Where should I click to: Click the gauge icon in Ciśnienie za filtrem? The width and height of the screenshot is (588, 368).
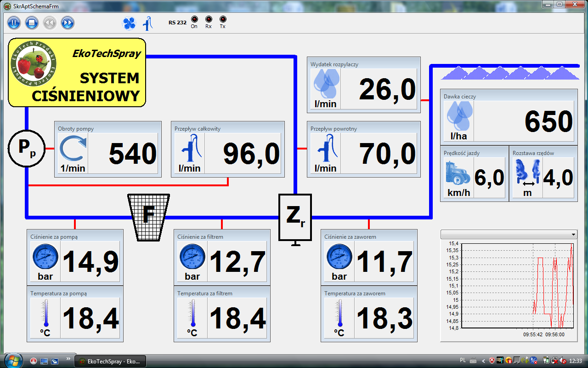(192, 258)
